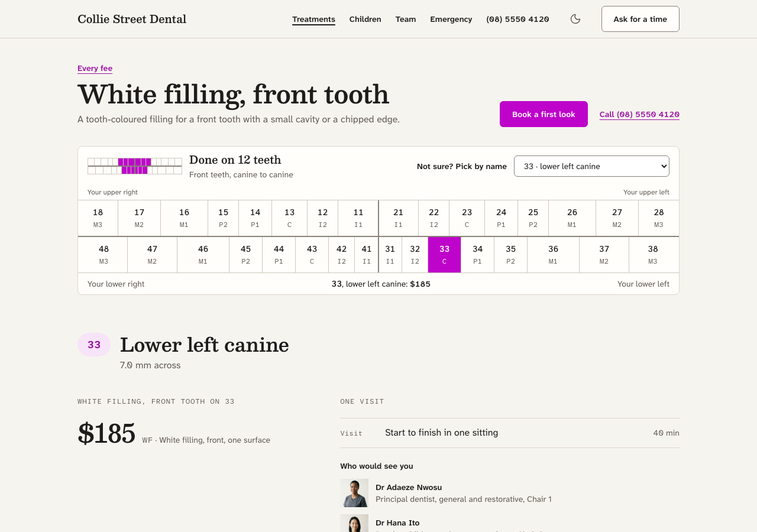
Task: Open the Team nav page
Action: point(406,19)
